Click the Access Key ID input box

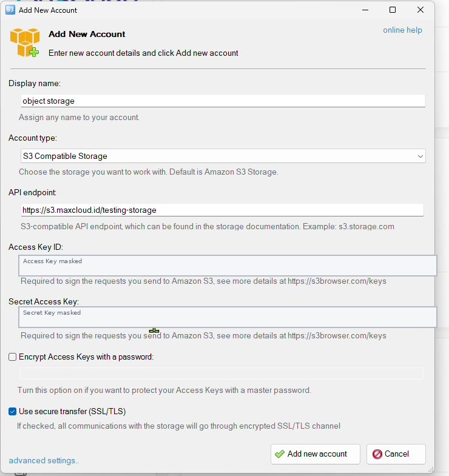pyautogui.click(x=228, y=266)
